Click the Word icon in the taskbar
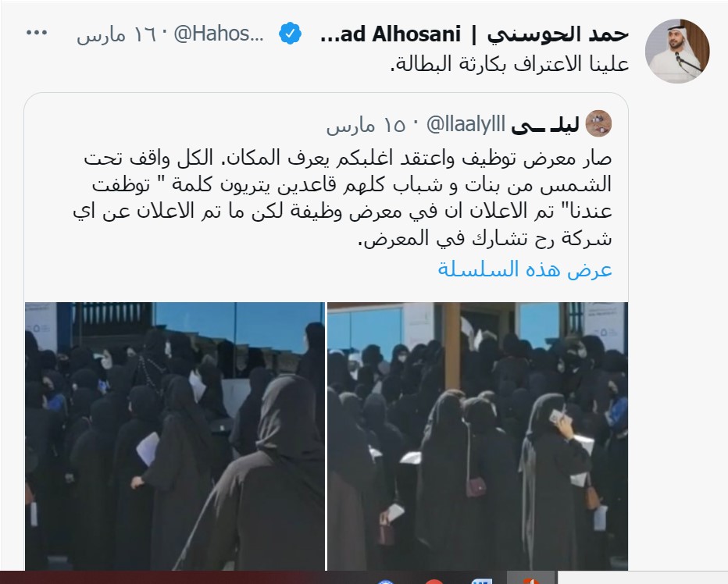 click(482, 581)
